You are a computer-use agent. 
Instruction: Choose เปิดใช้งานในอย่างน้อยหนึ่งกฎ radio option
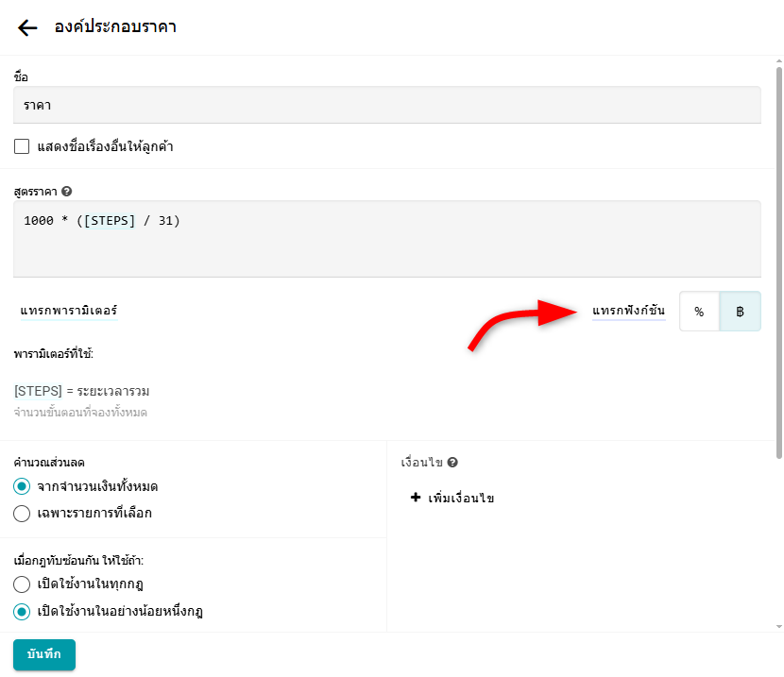(x=22, y=612)
